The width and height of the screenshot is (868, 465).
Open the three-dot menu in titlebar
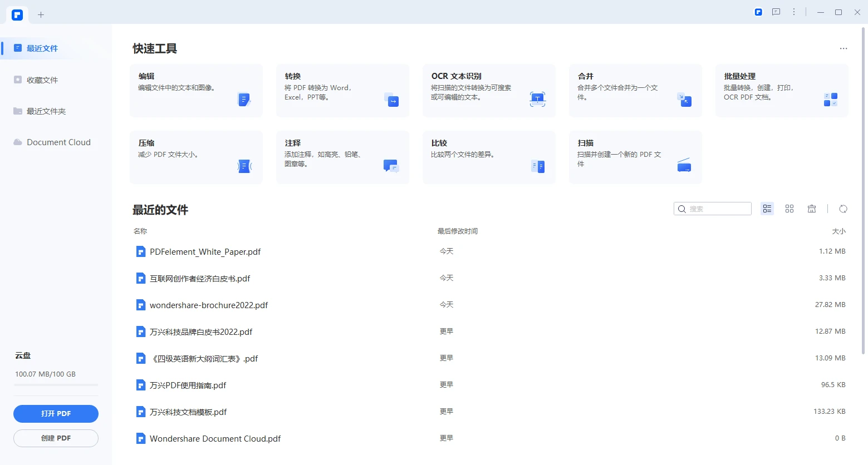point(793,12)
